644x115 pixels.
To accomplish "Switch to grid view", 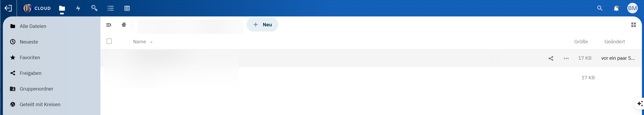I will pos(634,25).
